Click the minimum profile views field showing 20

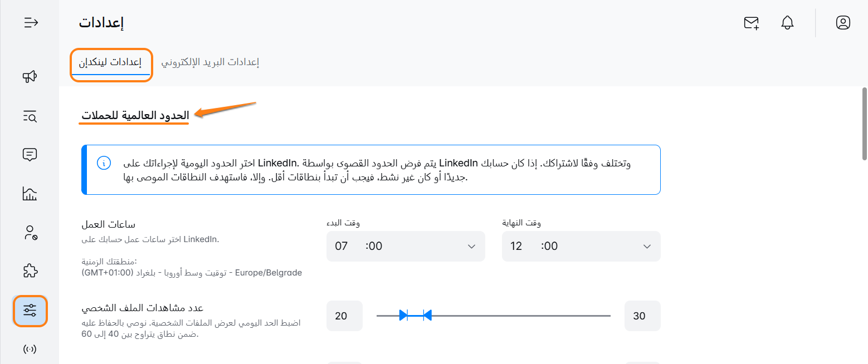344,316
